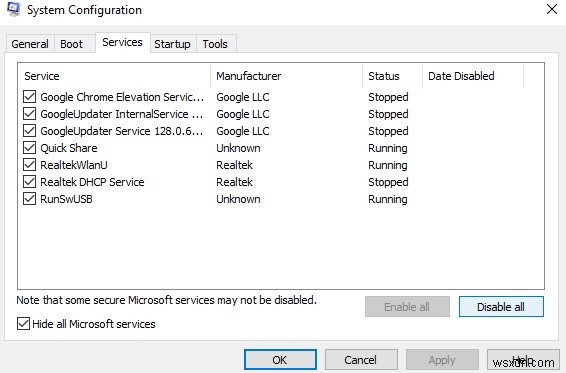
Task: Select the RunSwUSB service name
Action: click(66, 199)
